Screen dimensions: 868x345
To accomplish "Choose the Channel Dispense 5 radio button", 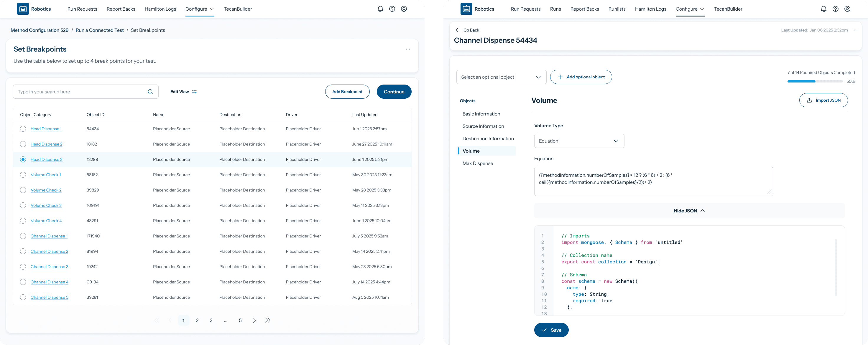I will coord(23,297).
